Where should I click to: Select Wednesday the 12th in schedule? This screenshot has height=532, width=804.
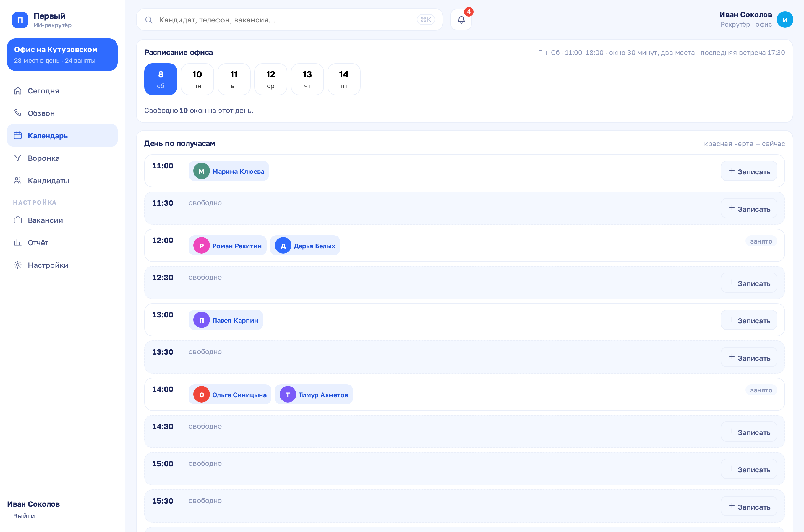click(271, 79)
